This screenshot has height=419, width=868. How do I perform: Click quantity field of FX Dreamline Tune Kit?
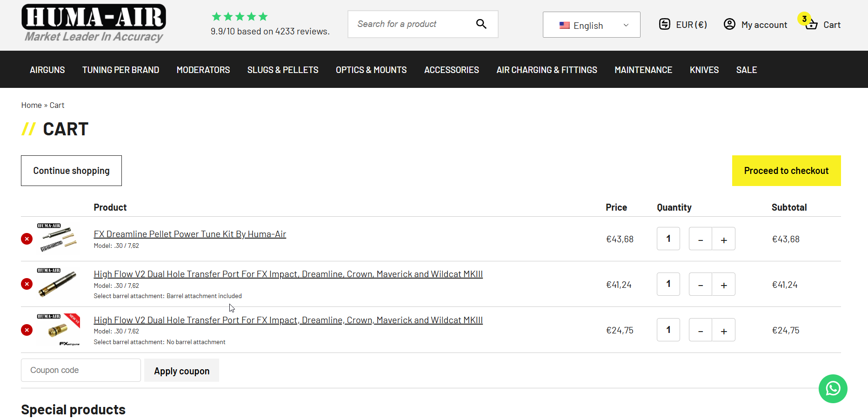coord(668,239)
